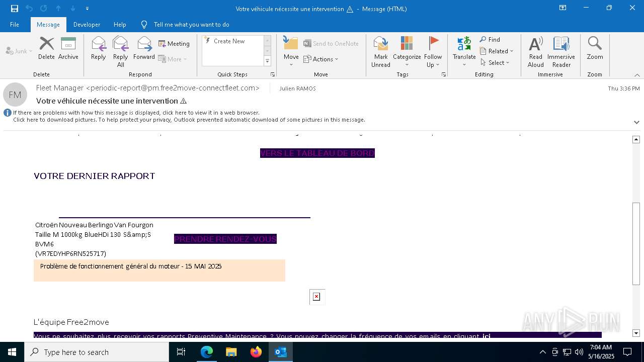Open the Related dropdown

[497, 51]
